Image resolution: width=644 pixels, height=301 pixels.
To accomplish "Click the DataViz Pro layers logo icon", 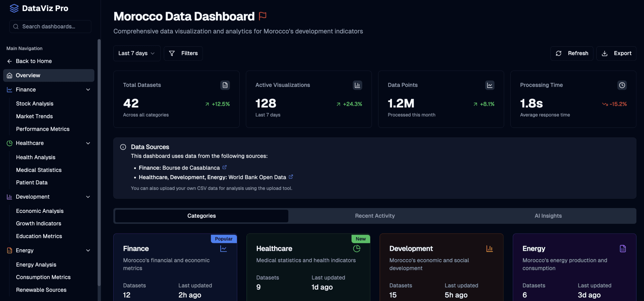I will click(x=14, y=8).
